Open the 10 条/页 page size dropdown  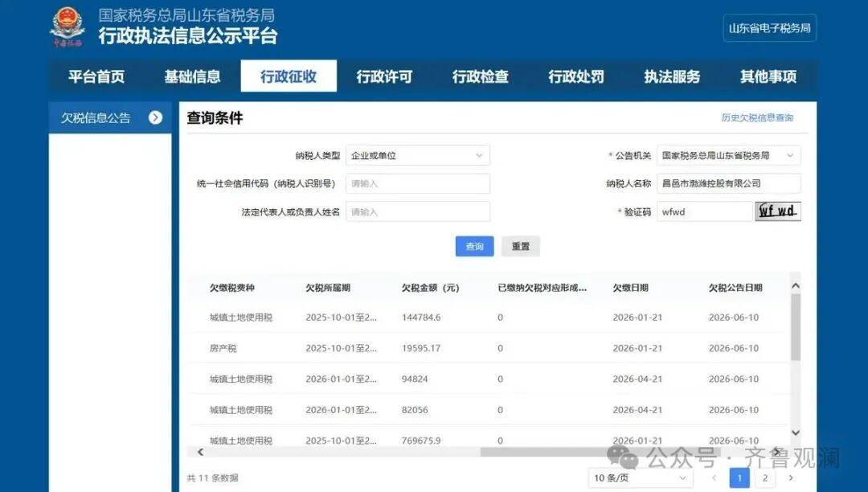(641, 478)
